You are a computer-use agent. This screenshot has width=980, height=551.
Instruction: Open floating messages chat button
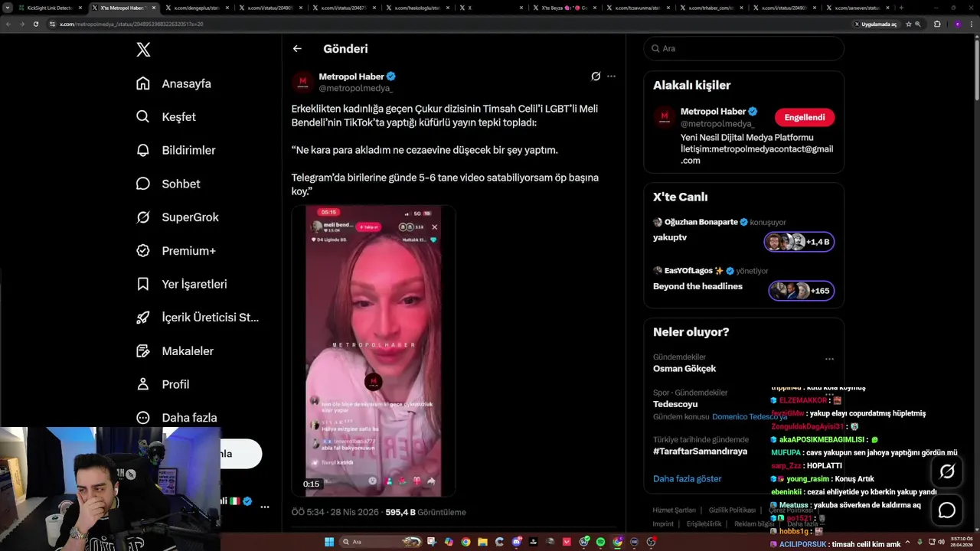coord(947,510)
